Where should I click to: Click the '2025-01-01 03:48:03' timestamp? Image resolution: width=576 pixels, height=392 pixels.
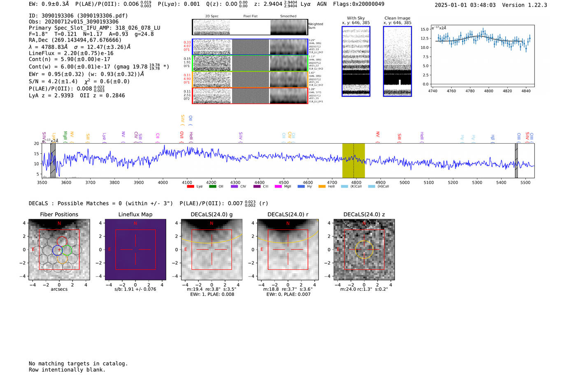click(465, 5)
